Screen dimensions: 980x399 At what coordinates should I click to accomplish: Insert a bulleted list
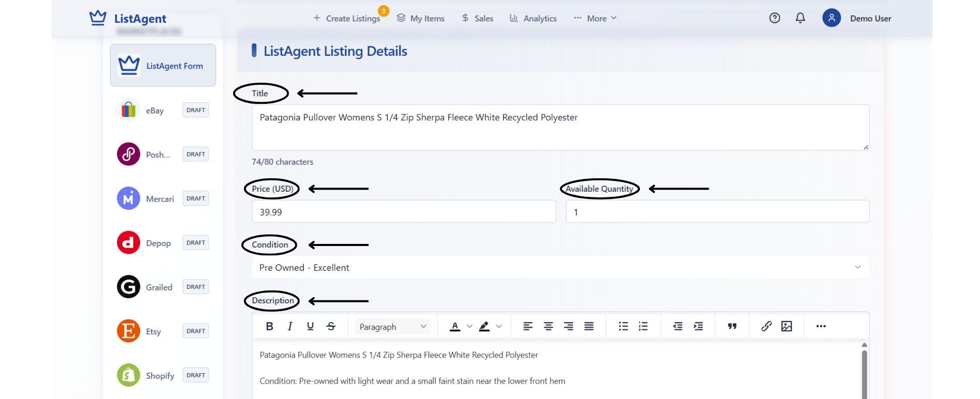point(623,326)
